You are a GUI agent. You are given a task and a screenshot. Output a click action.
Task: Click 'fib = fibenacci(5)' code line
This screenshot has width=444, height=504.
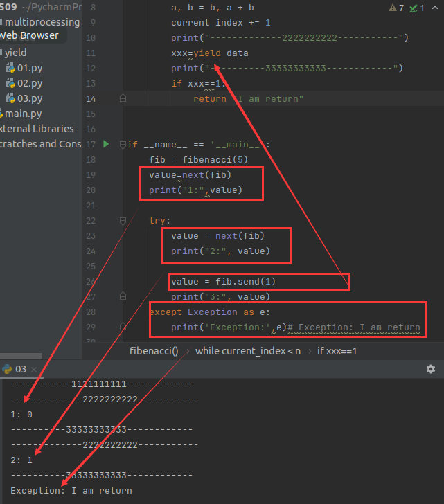pyautogui.click(x=198, y=160)
